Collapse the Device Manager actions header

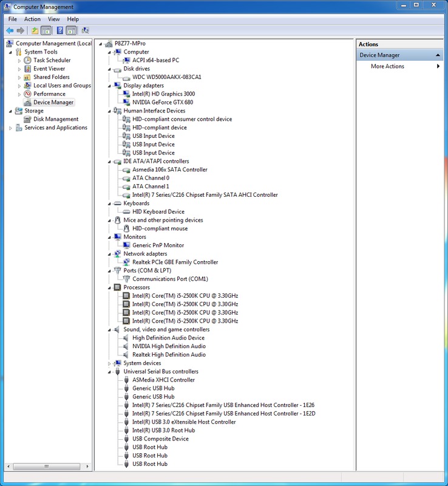click(437, 55)
